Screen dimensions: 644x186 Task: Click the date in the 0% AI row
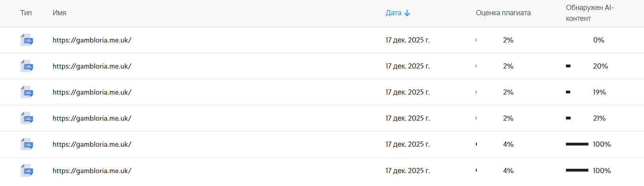click(407, 40)
